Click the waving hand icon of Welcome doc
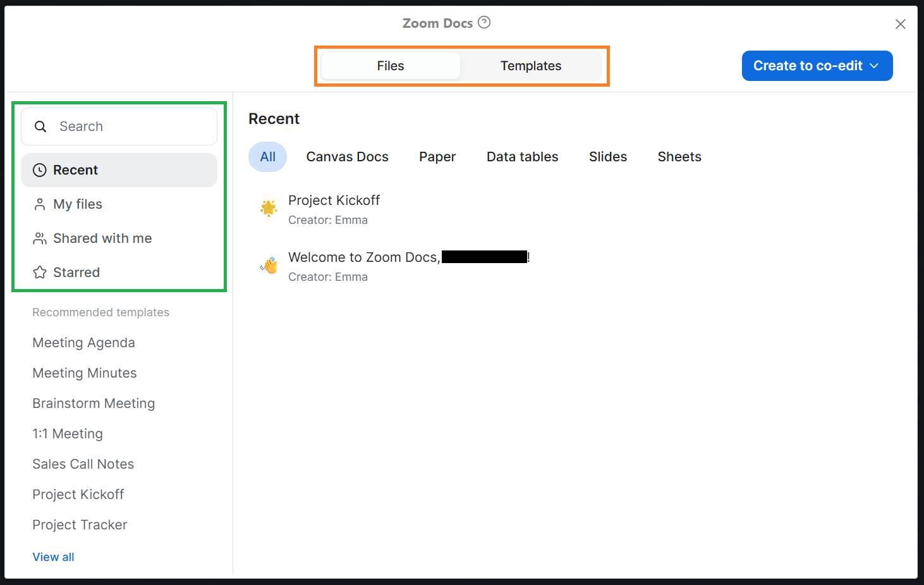The image size is (924, 585). pos(269,265)
